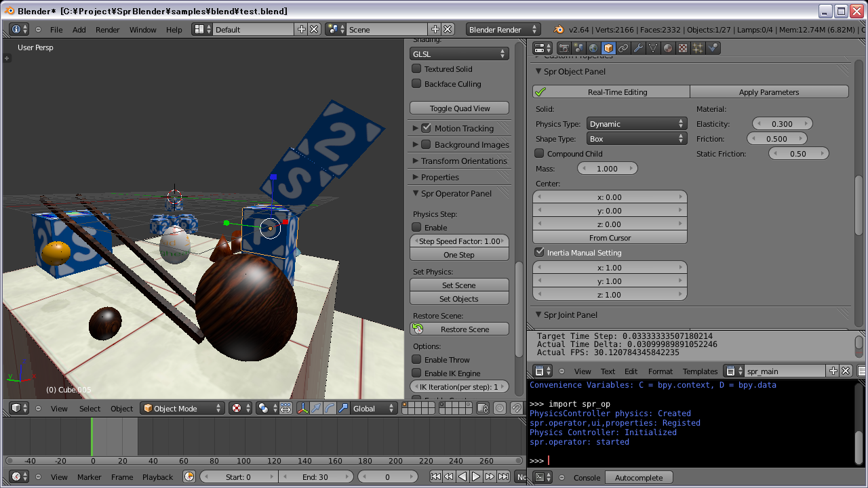868x488 pixels.
Task: Open the Window menu
Action: click(142, 29)
